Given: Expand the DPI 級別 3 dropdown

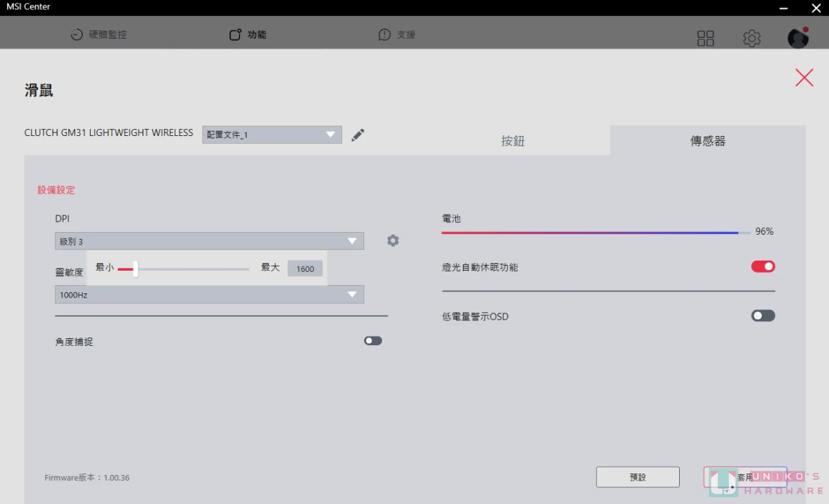Looking at the screenshot, I should (209, 241).
